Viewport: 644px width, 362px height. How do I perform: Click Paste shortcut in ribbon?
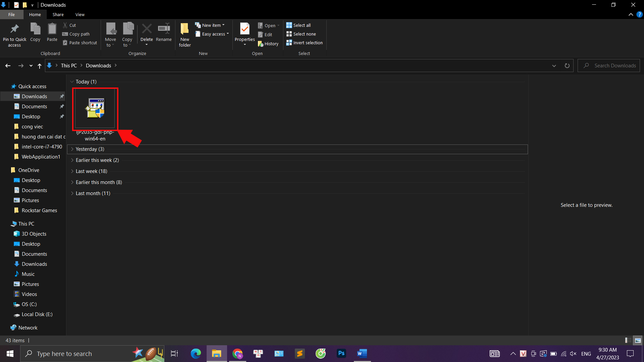click(80, 43)
